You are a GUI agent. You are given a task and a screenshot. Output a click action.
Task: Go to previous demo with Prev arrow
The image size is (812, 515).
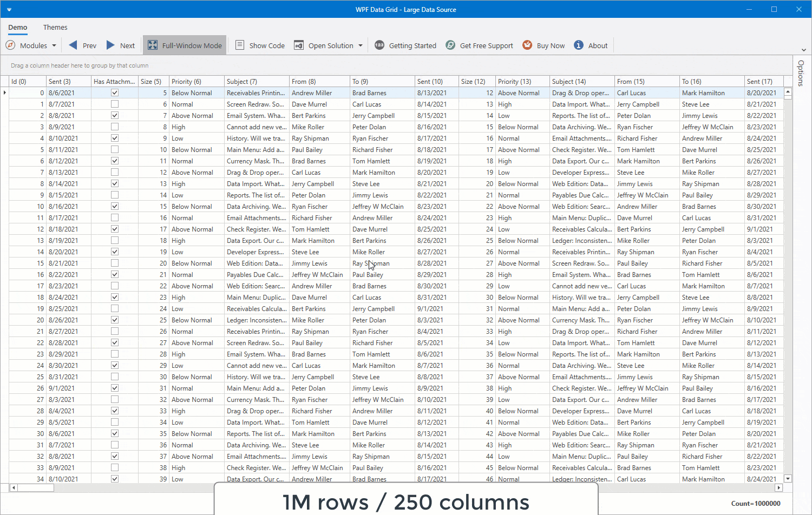[73, 45]
